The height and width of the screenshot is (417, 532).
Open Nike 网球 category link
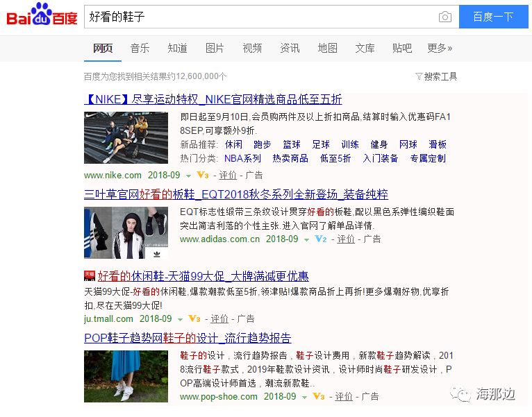[x=408, y=144]
